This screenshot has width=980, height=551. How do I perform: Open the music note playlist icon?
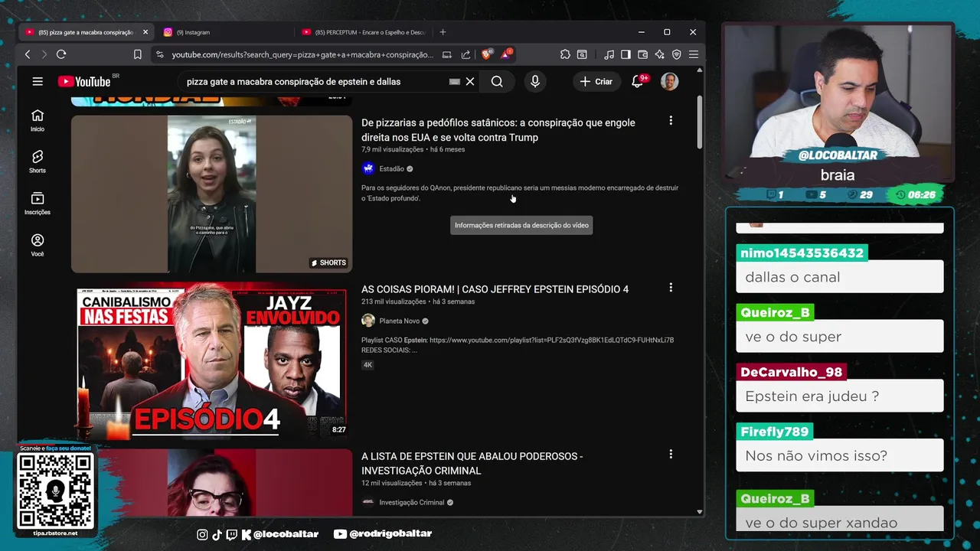[x=609, y=54]
